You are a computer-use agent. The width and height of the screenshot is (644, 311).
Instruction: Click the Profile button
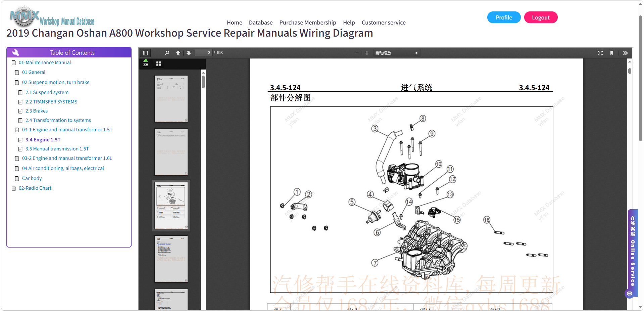tap(504, 17)
